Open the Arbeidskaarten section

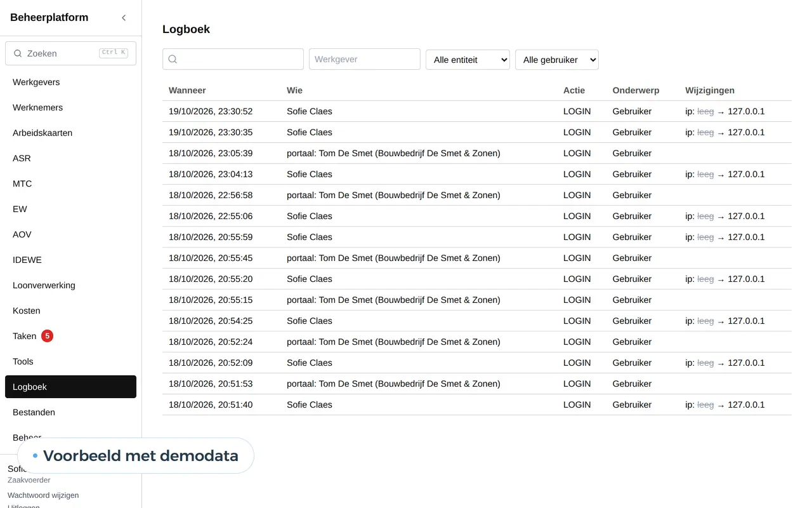pyautogui.click(x=70, y=133)
